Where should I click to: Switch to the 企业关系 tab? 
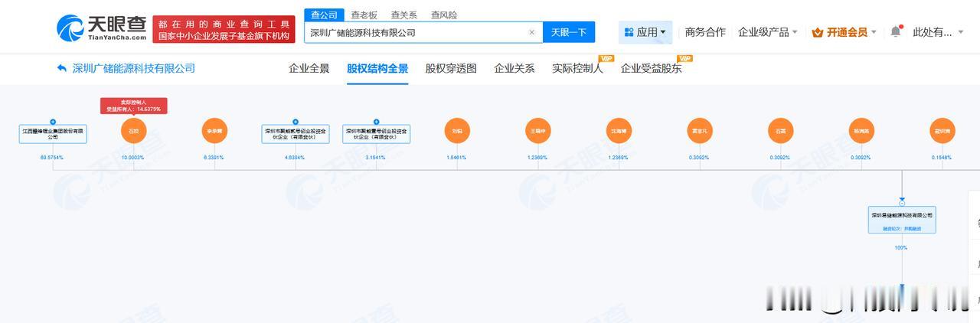pyautogui.click(x=514, y=68)
